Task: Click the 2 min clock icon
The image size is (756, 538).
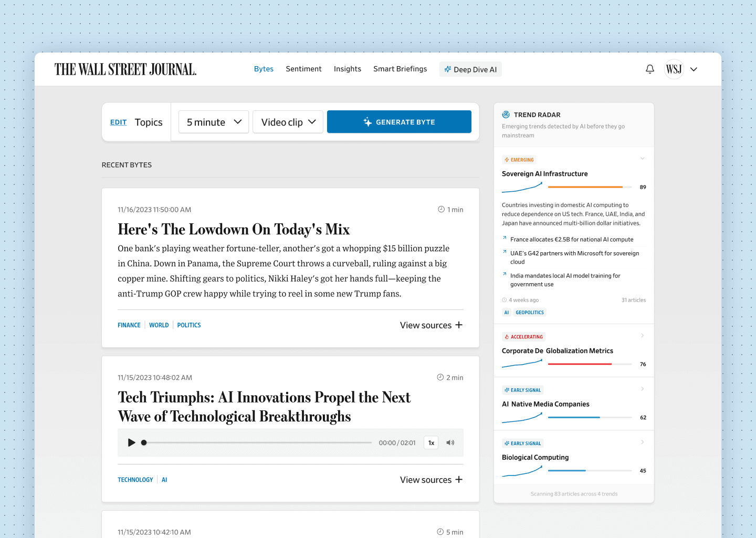Action: 440,377
